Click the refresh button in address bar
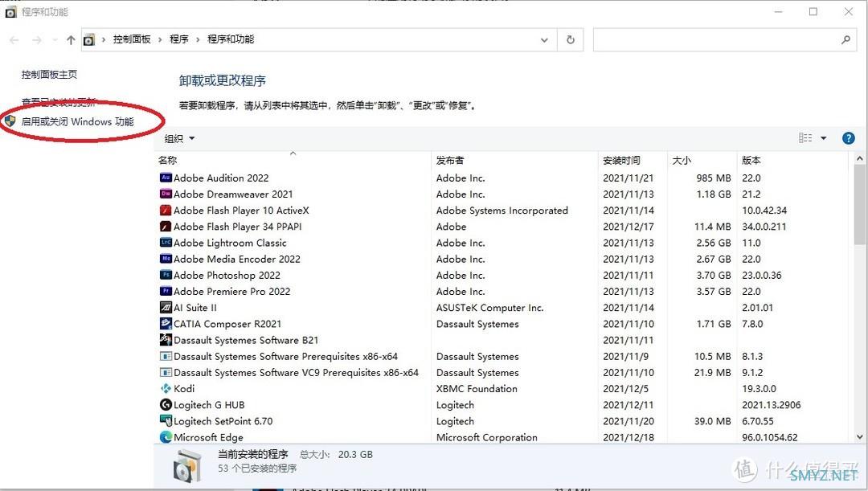Screen dimensions: 868x491 click(570, 40)
